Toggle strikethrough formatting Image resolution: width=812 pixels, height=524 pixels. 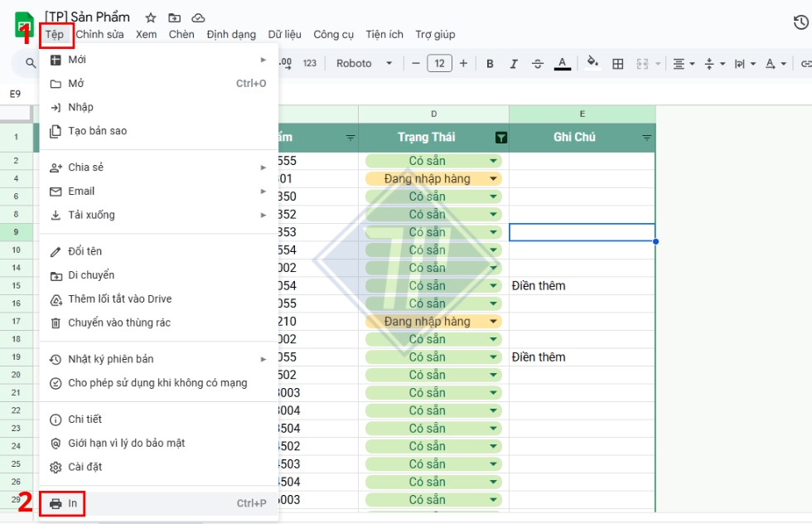pyautogui.click(x=538, y=63)
